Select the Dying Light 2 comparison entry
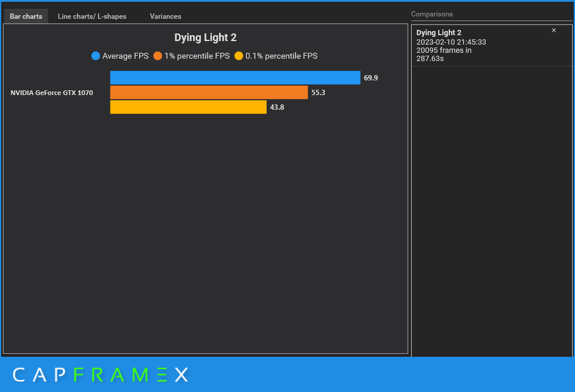575x392 pixels. tap(492, 45)
